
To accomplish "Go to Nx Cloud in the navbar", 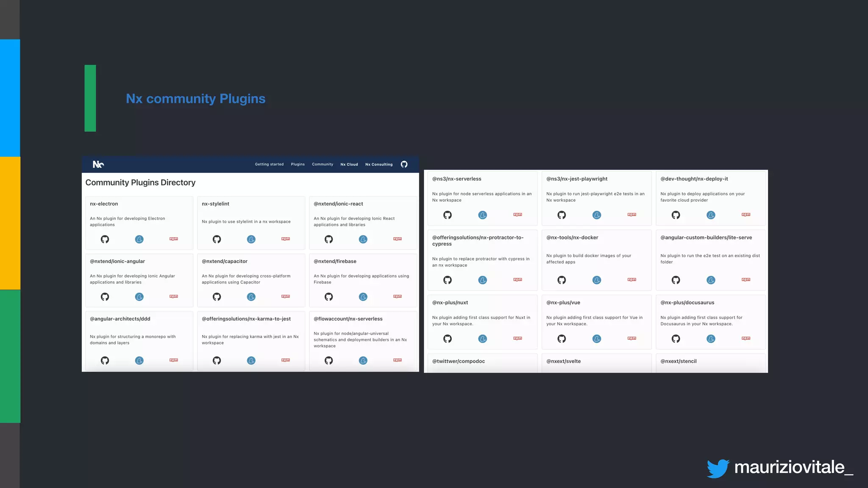I will pyautogui.click(x=349, y=164).
